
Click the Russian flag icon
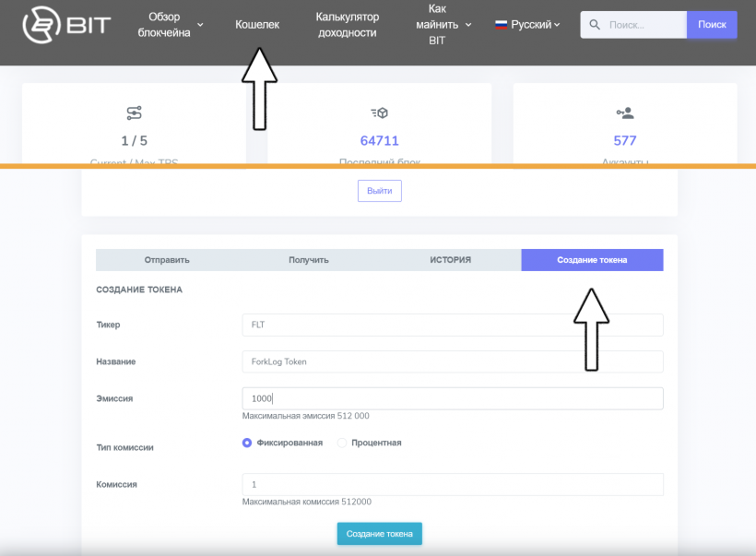(x=501, y=25)
